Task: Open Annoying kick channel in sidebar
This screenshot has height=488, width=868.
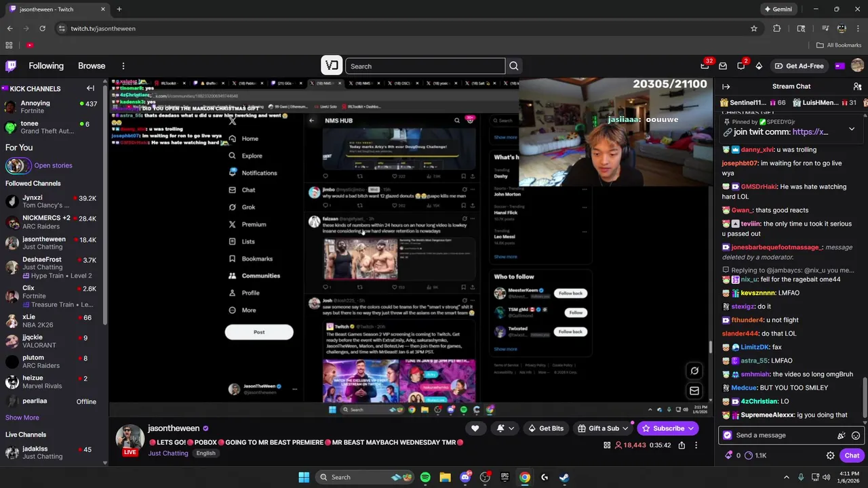Action: click(51, 107)
